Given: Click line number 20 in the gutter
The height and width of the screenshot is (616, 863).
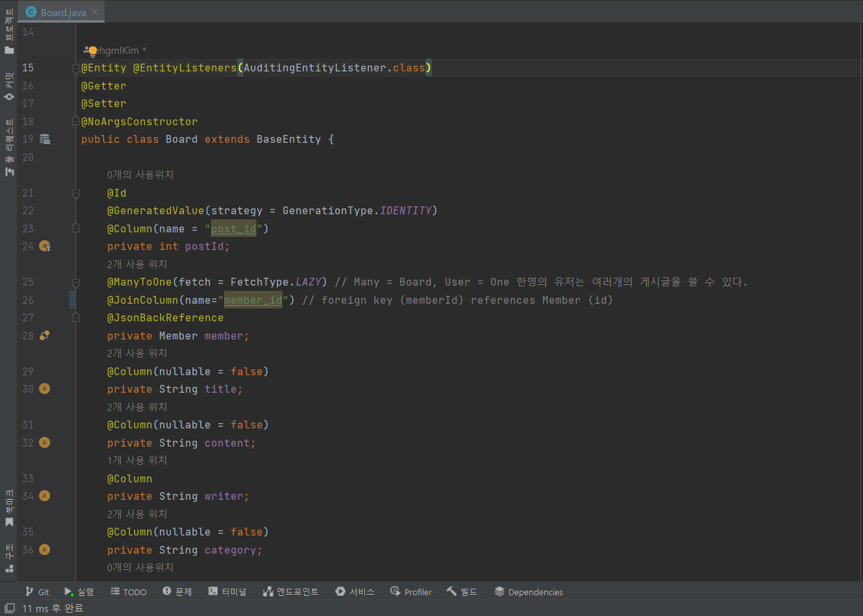Looking at the screenshot, I should click(28, 157).
